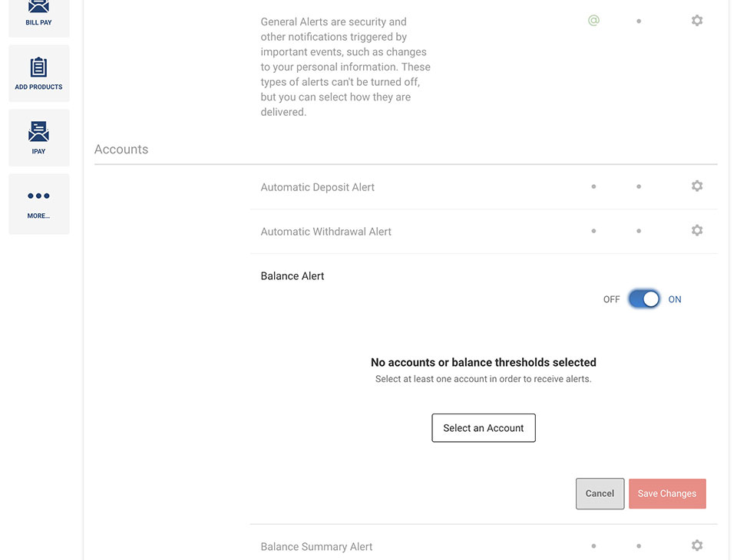Click Cancel button

pyautogui.click(x=600, y=494)
